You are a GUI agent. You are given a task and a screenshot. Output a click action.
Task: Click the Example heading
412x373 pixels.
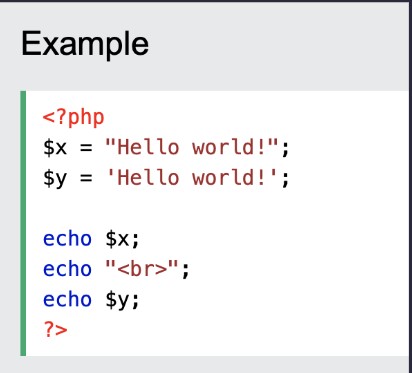85,44
